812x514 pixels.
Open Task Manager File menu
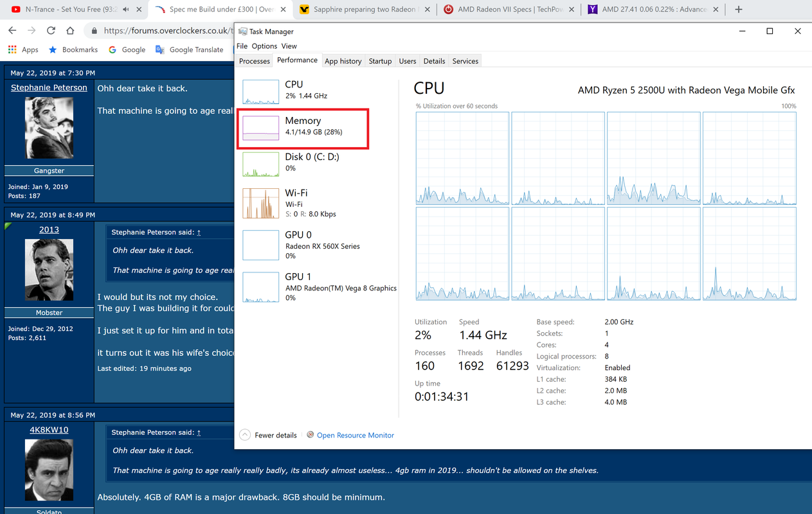click(x=242, y=46)
